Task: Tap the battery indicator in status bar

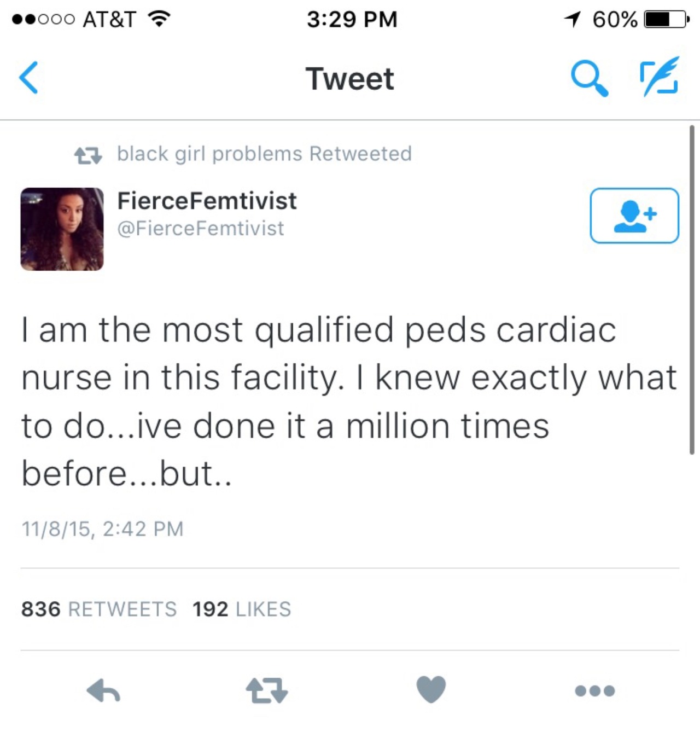Action: coord(666,20)
